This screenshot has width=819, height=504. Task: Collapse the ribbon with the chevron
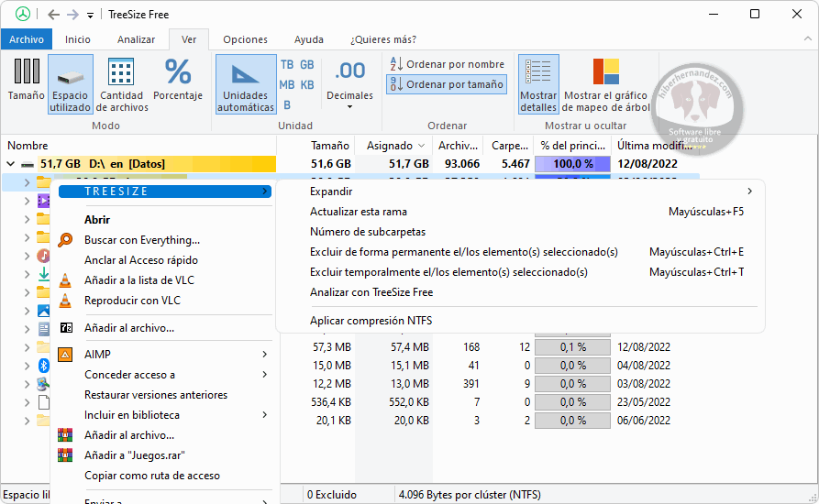807,39
